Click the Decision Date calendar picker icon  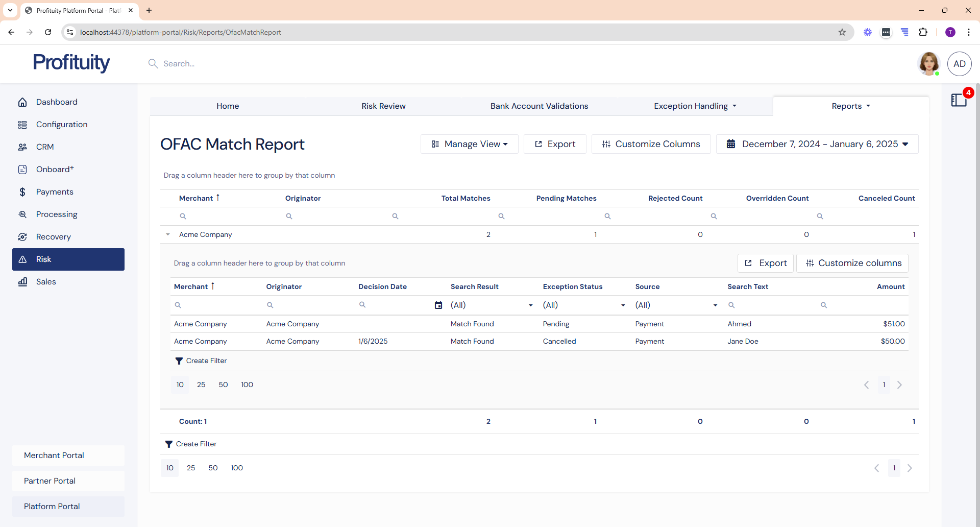(438, 305)
